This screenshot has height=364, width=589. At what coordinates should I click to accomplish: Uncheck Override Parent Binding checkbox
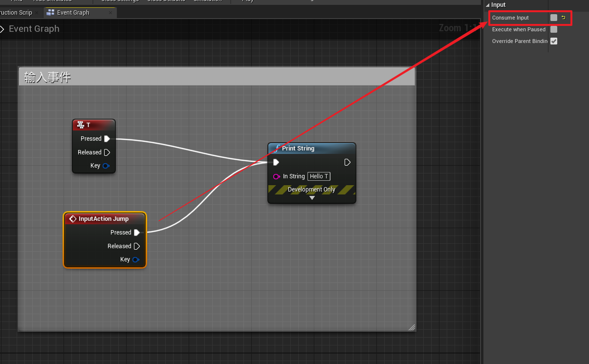(554, 41)
